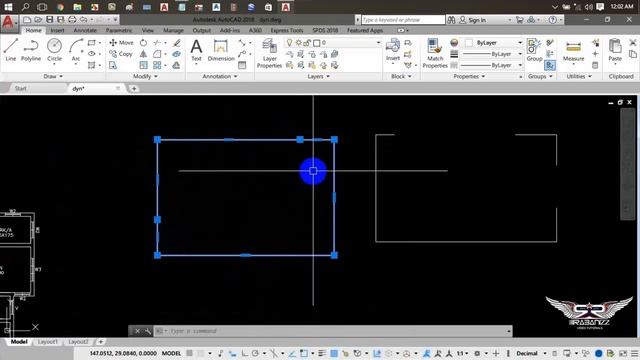Toggle drawing grid display in status bar
This screenshot has width=640, height=360.
pyautogui.click(x=189, y=353)
